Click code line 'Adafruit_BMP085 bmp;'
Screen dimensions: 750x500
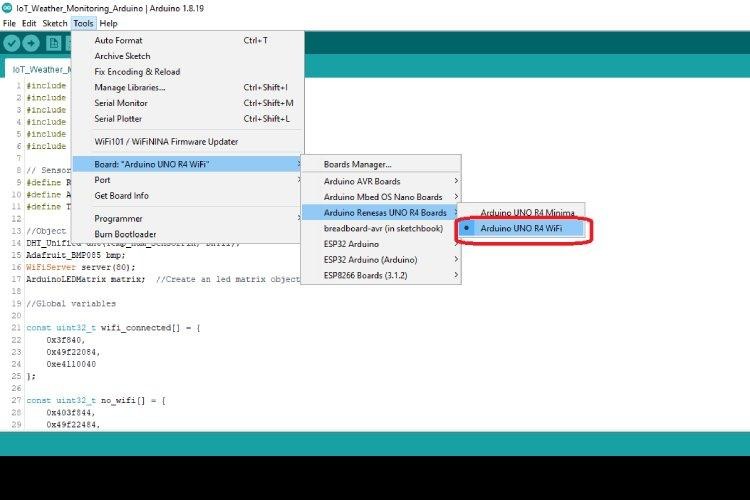(x=76, y=255)
